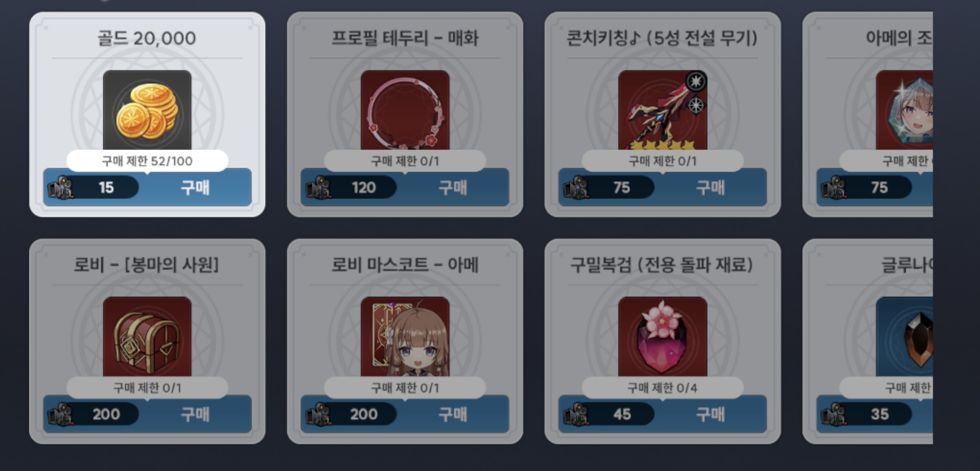Click the camera currency icon beside price 120

tap(319, 188)
